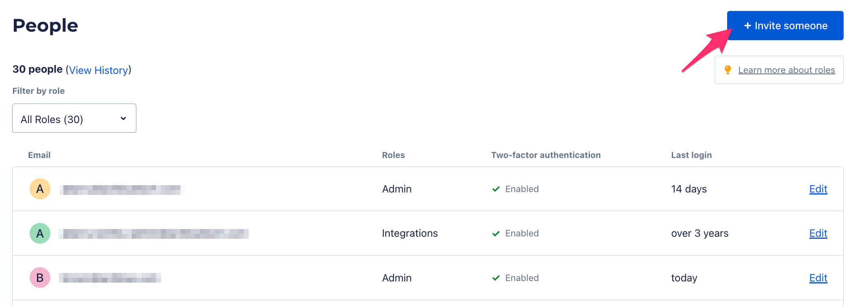Edit the user with 14 days login
This screenshot has height=307, width=868.
[818, 189]
